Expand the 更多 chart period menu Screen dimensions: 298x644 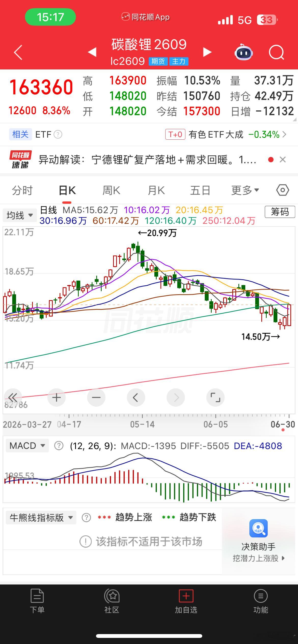point(245,190)
